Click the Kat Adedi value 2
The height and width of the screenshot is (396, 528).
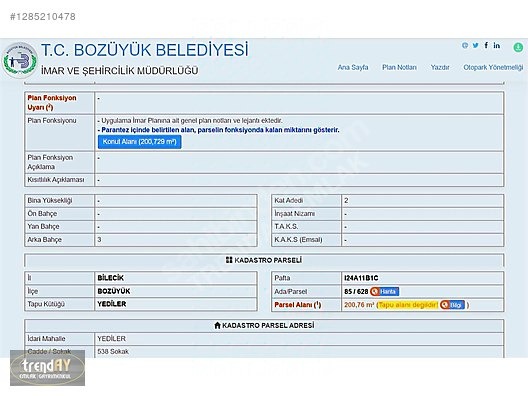[346, 200]
